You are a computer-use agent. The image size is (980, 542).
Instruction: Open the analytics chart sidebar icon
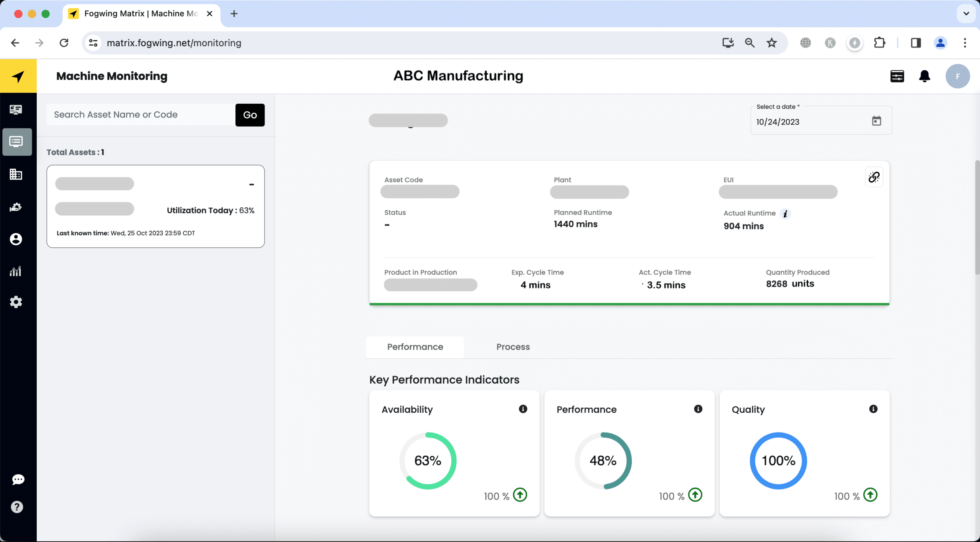click(16, 271)
